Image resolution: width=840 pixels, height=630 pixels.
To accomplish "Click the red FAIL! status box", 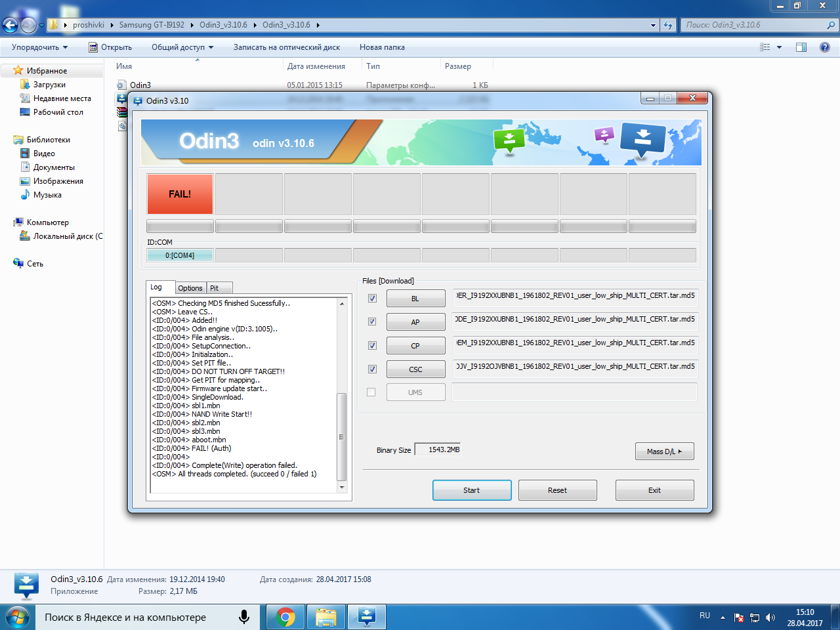I will point(180,194).
